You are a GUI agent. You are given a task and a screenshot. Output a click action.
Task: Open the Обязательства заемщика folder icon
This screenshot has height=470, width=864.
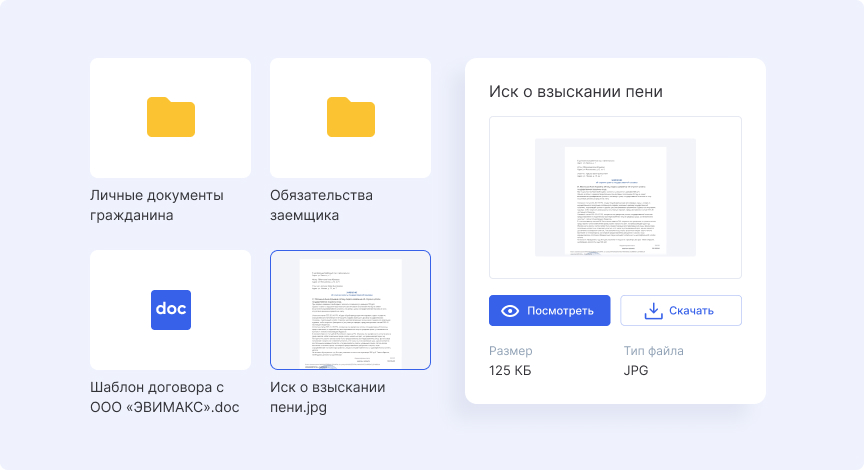pyautogui.click(x=350, y=117)
